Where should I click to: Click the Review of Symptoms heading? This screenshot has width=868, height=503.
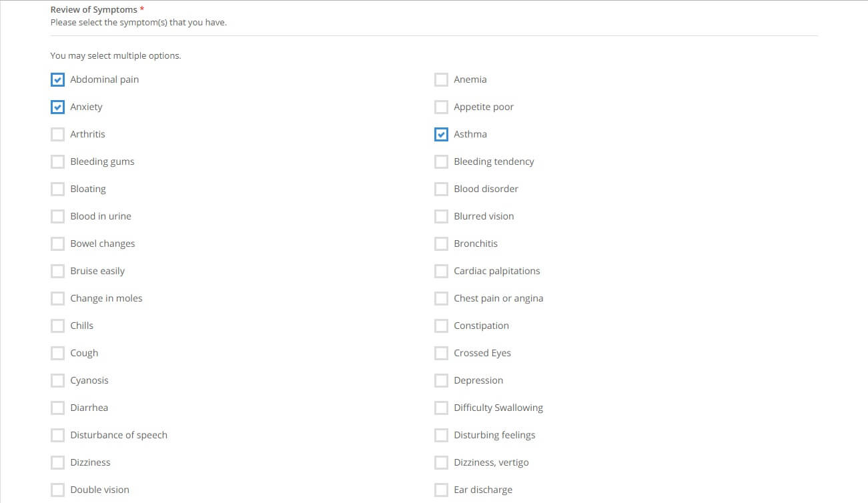point(94,10)
